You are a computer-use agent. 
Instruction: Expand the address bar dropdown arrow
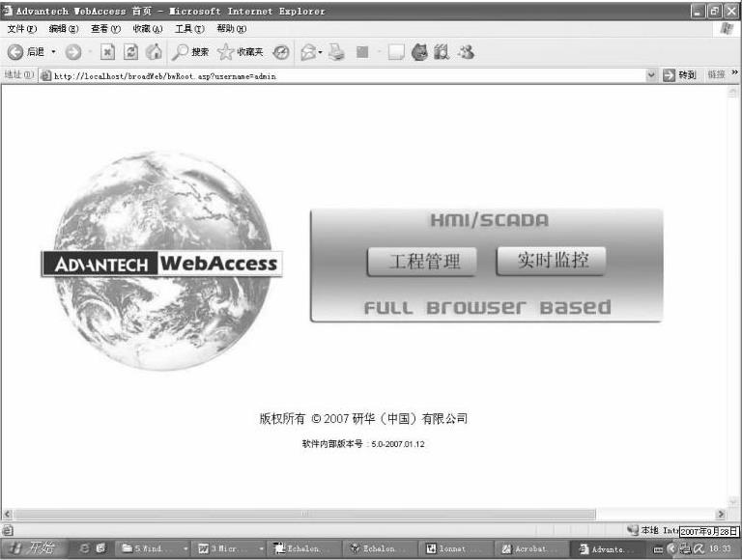coord(651,75)
